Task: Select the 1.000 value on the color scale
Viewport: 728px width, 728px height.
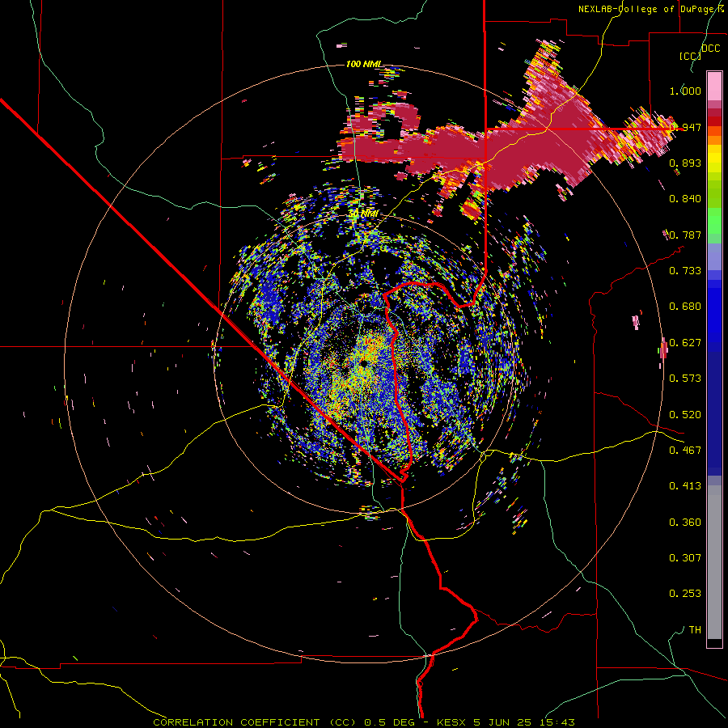Action: 685,91
